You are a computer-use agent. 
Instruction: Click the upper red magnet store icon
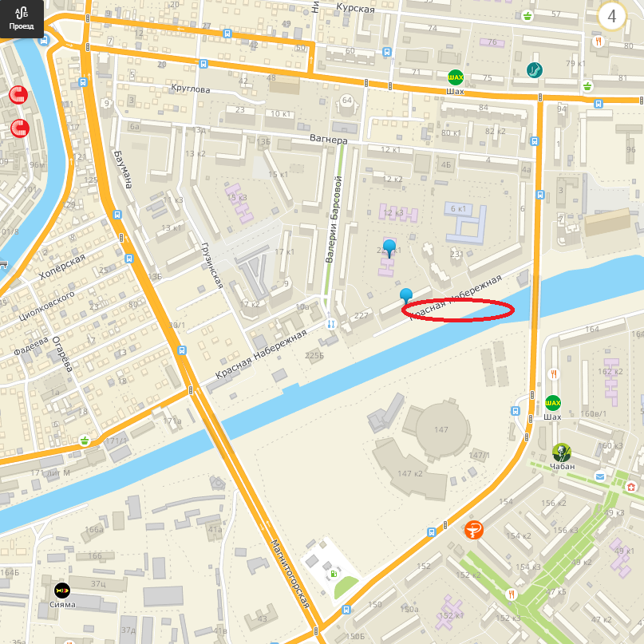click(18, 95)
